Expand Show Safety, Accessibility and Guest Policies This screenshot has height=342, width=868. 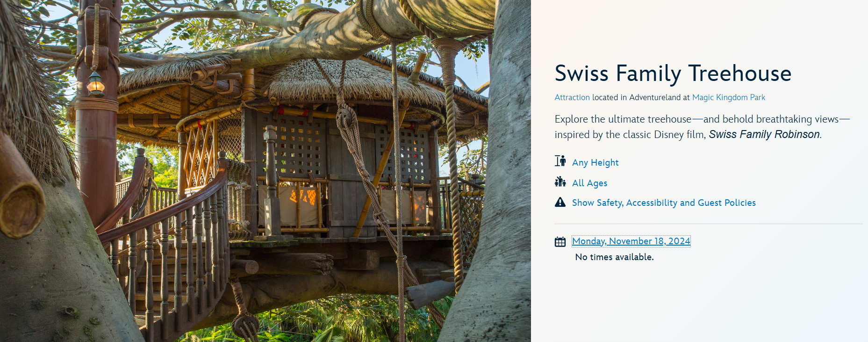[664, 203]
